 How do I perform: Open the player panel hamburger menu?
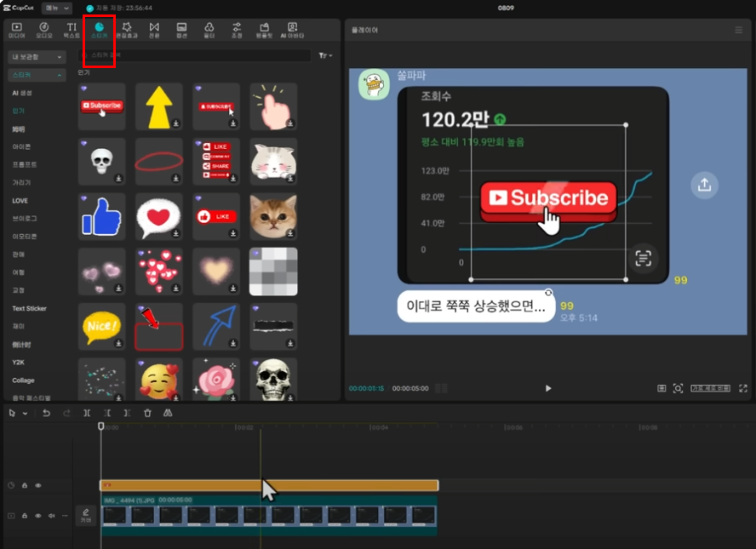[x=739, y=30]
